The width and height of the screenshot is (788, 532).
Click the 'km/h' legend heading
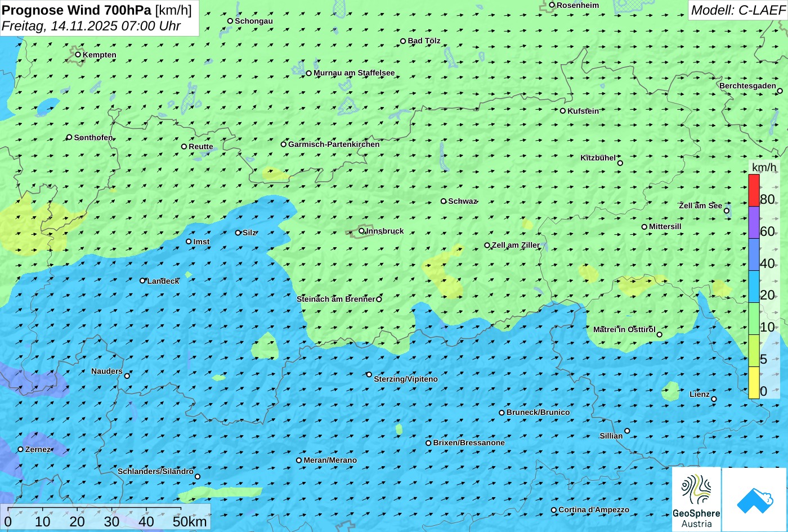coord(764,167)
